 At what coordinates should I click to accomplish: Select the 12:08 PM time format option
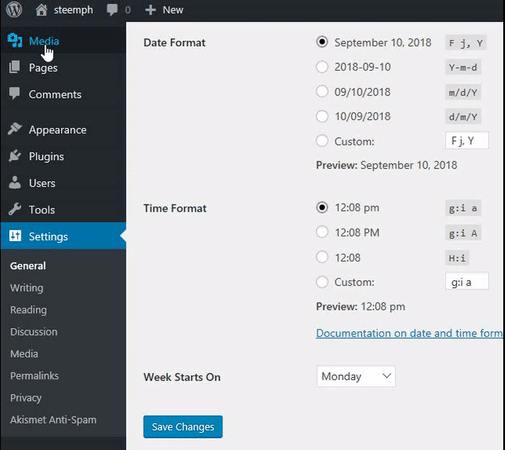(x=322, y=232)
